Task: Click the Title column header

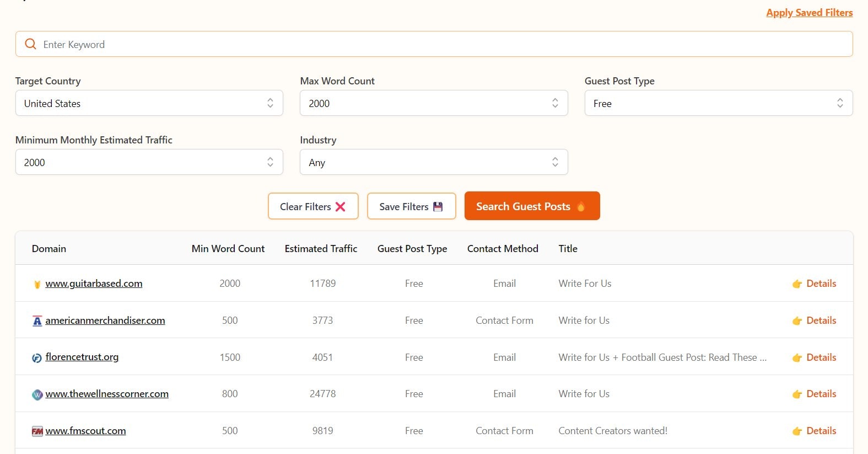Action: tap(568, 249)
